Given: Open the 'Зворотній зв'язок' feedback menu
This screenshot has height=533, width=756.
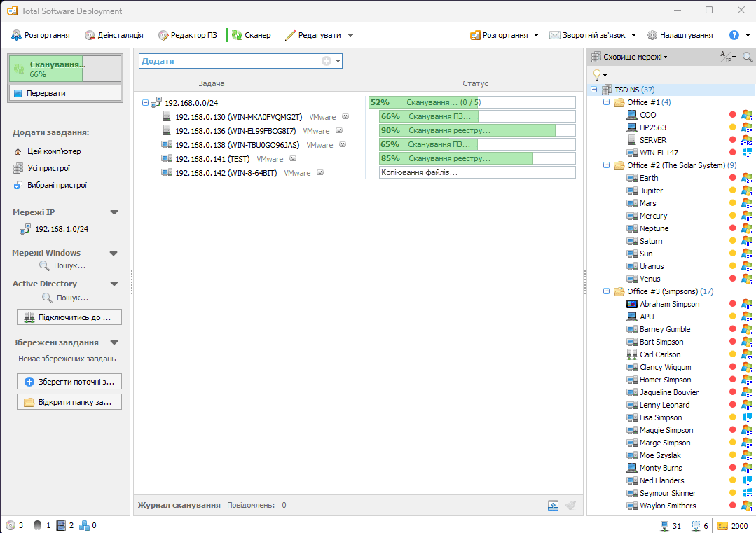Looking at the screenshot, I should 592,35.
